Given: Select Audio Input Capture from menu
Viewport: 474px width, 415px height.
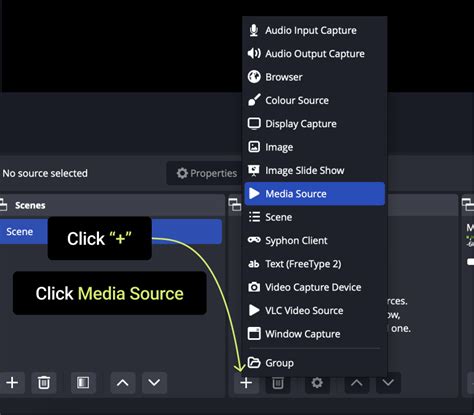Looking at the screenshot, I should pos(315,30).
